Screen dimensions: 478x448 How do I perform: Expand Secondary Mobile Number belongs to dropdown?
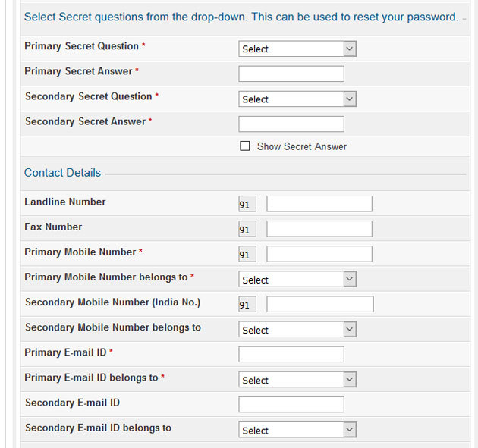[297, 330]
